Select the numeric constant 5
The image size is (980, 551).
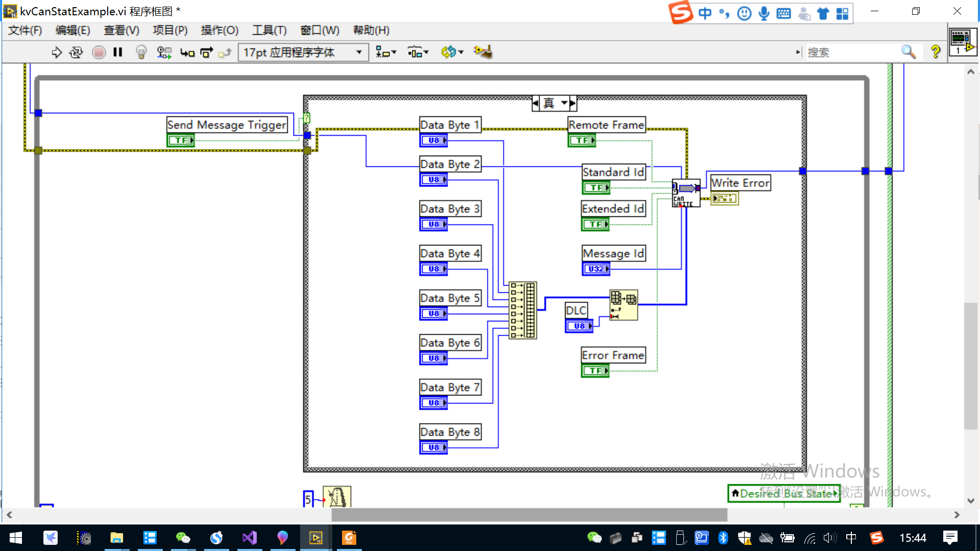point(308,499)
